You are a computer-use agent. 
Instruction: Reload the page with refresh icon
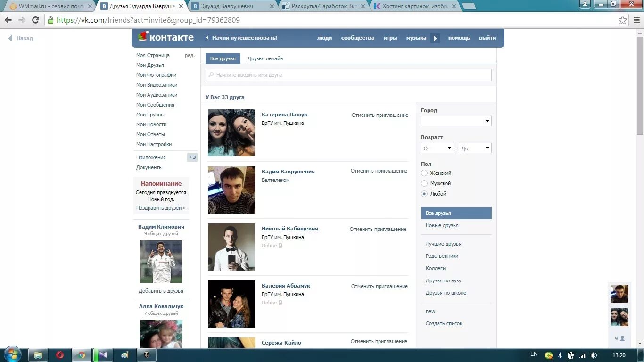pyautogui.click(x=35, y=20)
